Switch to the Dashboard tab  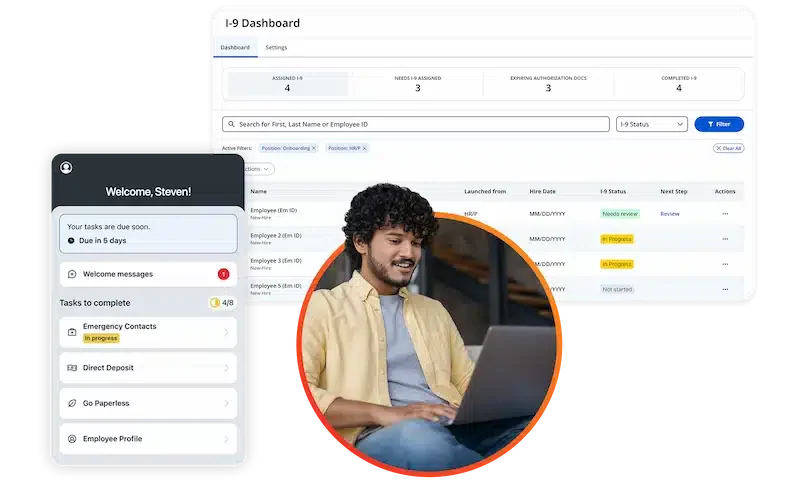pyautogui.click(x=235, y=47)
